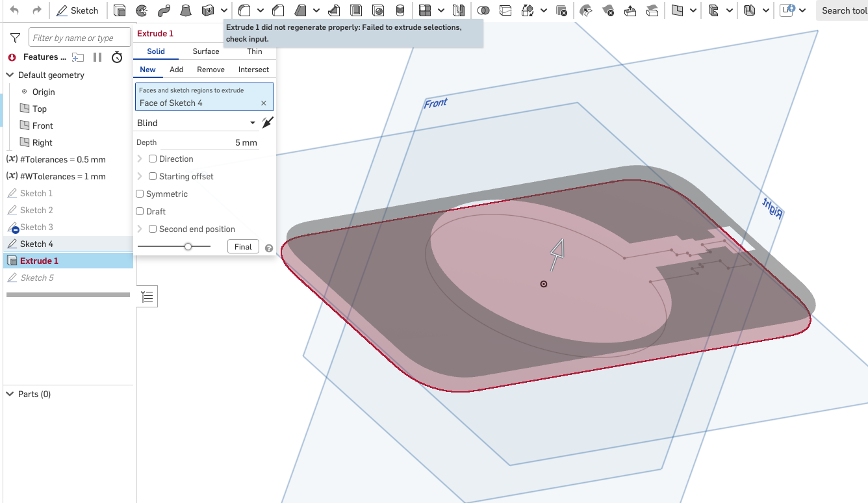This screenshot has width=868, height=503.
Task: Select the Revolve tool in toolbar
Action: click(x=142, y=10)
